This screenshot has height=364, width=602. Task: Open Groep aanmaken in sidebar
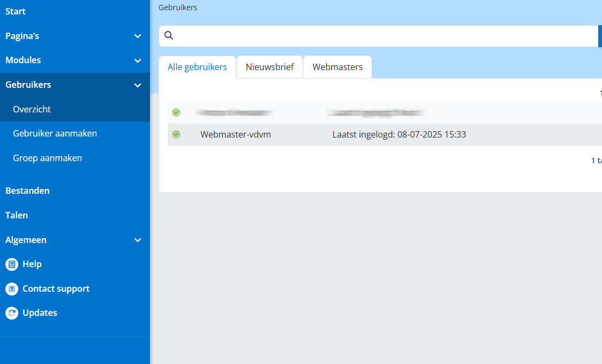47,158
